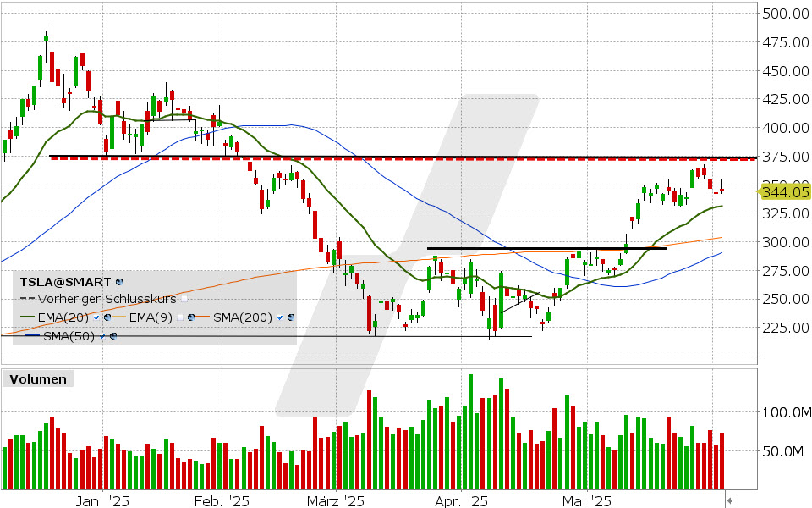Image resolution: width=812 pixels, height=508 pixels.
Task: Click the Volumen panel label
Action: click(x=38, y=379)
